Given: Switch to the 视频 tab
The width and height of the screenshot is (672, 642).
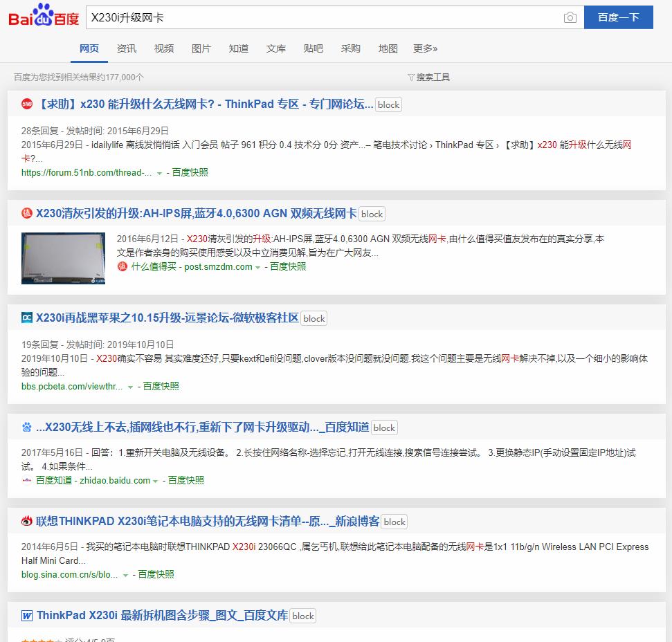Looking at the screenshot, I should 164,48.
